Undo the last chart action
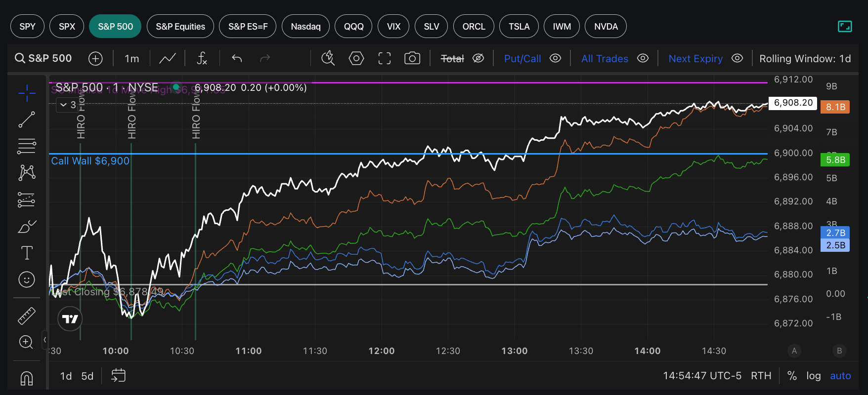The width and height of the screenshot is (868, 395). (237, 59)
